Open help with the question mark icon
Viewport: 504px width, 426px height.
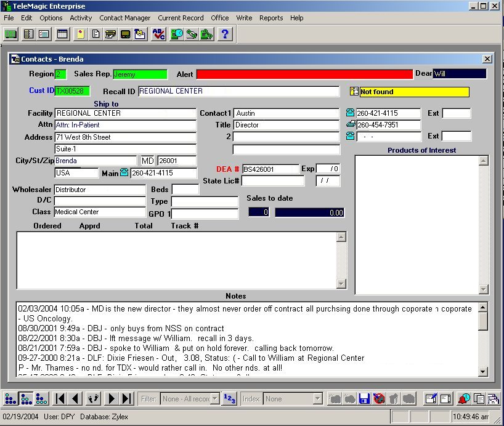tap(225, 34)
